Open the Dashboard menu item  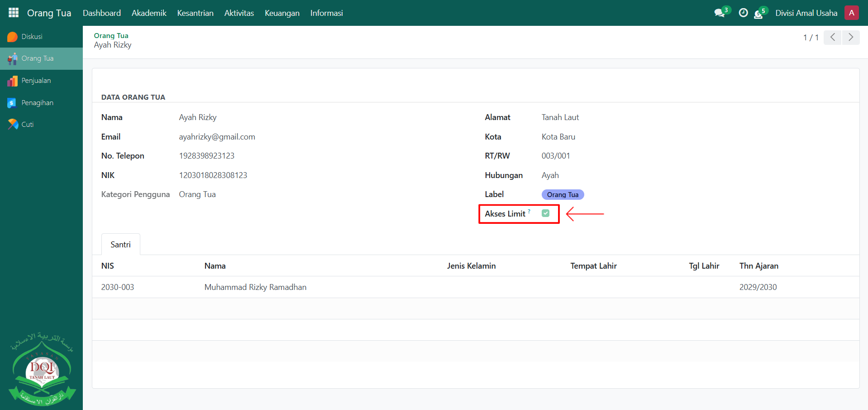pyautogui.click(x=102, y=13)
